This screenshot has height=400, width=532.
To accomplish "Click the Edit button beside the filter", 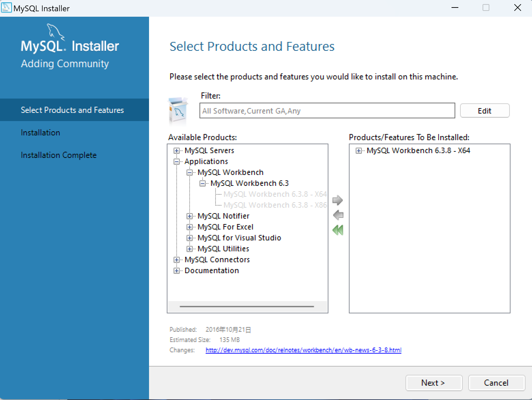I will pos(485,110).
